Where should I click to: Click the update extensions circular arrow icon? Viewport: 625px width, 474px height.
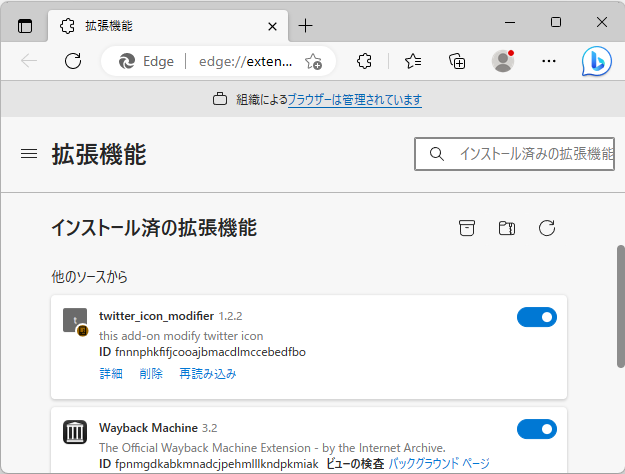(547, 228)
